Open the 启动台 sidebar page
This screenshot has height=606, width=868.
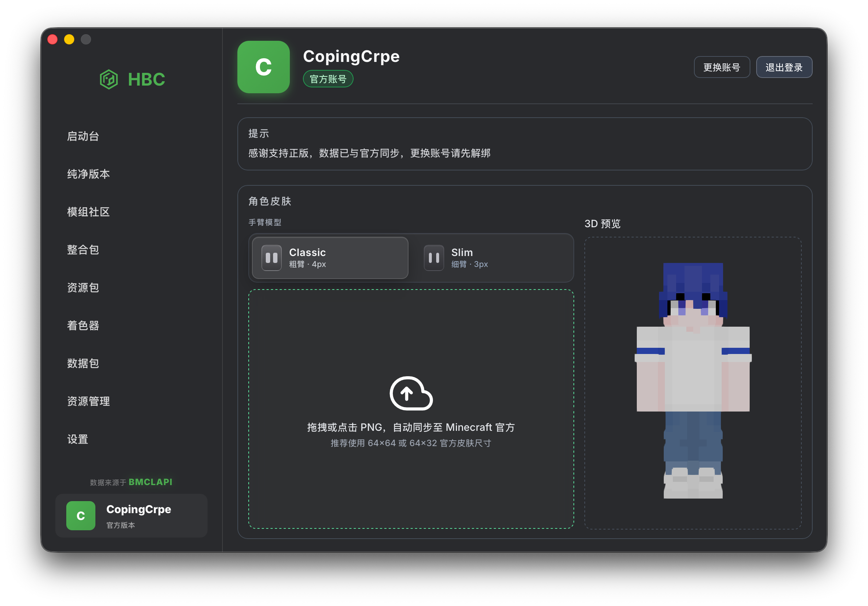83,136
